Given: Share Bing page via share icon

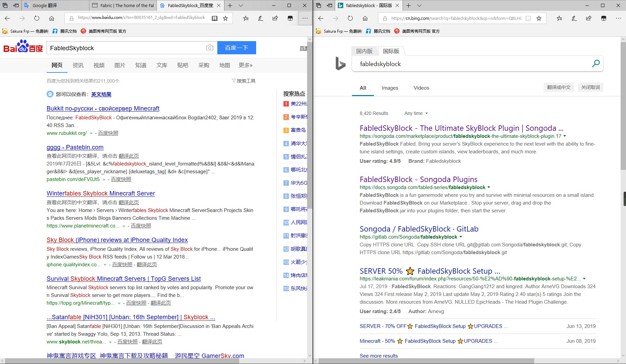Looking at the screenshot, I should pyautogui.click(x=589, y=18).
